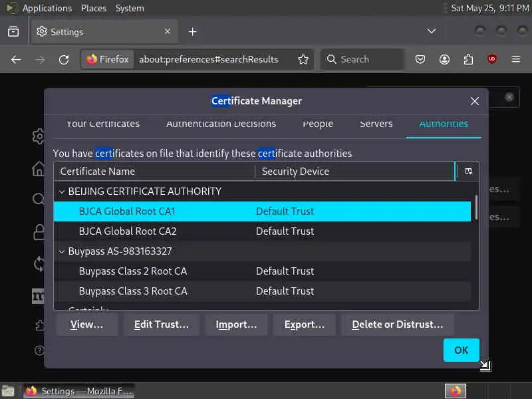The height and width of the screenshot is (399, 532).
Task: Click the clock showing Sat May 25
Action: pos(490,8)
